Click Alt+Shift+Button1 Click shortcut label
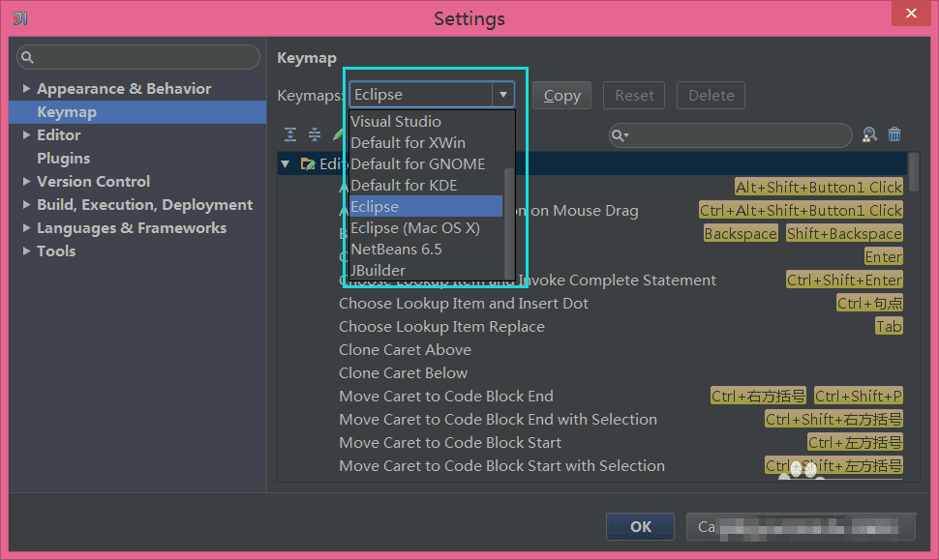Image resolution: width=939 pixels, height=560 pixels. pos(819,188)
